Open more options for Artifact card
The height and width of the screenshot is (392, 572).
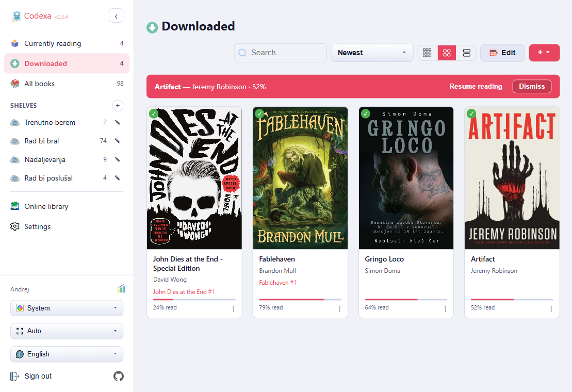(x=551, y=309)
